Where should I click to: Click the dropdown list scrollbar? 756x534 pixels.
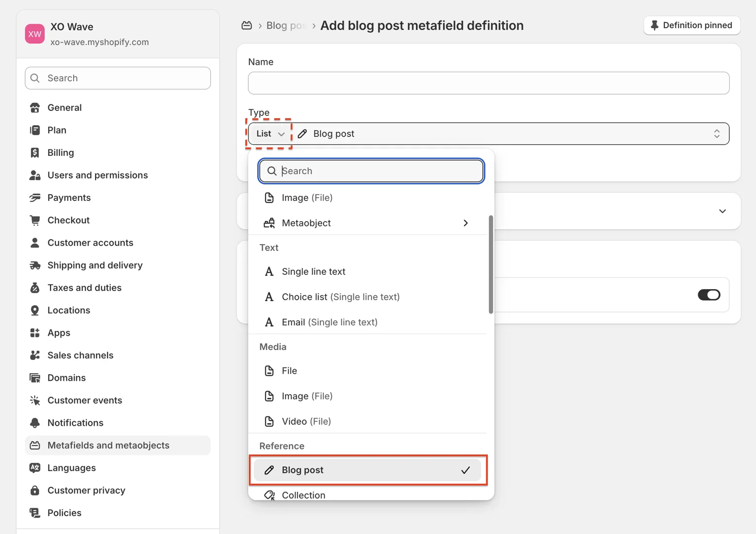click(x=490, y=265)
